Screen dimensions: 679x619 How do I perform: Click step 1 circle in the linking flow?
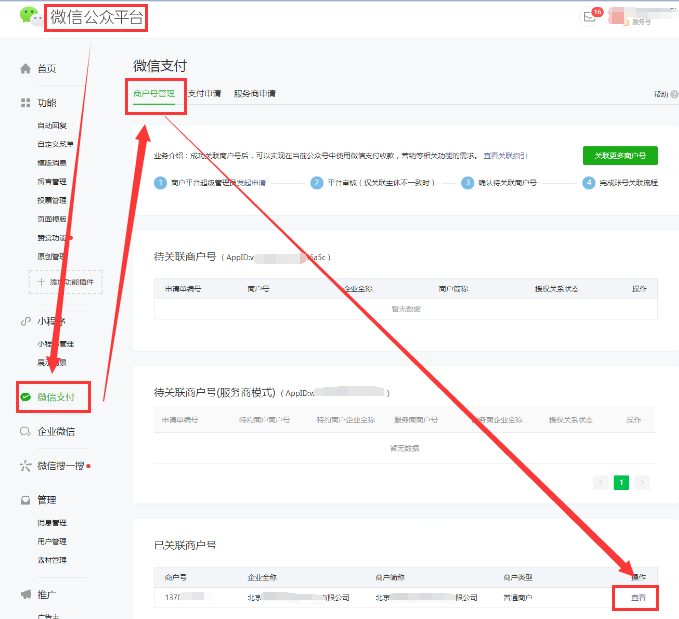160,182
